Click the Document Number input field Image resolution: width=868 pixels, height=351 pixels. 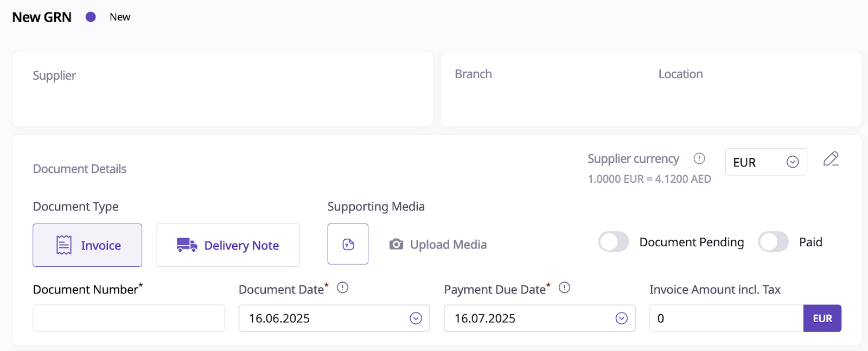point(129,318)
